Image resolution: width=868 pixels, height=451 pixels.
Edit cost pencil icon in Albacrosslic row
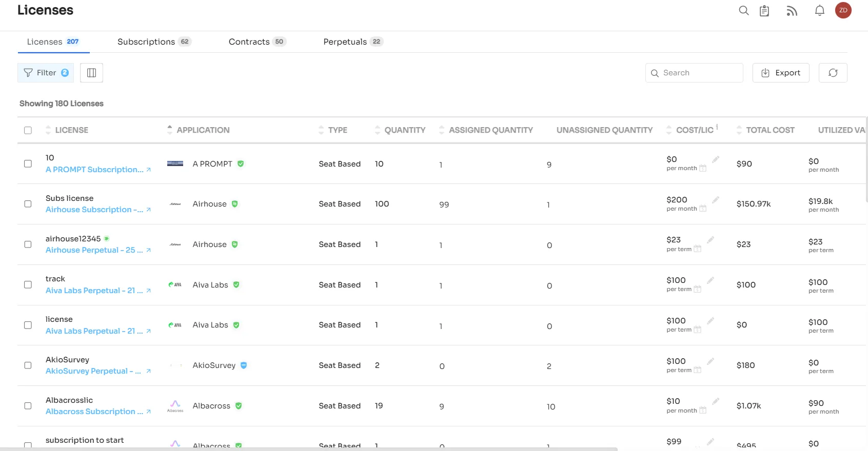tap(715, 401)
